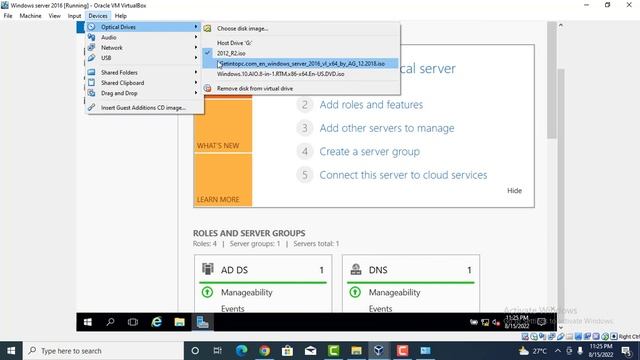Click Hide in the welcome tile
Viewport: 640px width, 360px height.
pos(514,191)
